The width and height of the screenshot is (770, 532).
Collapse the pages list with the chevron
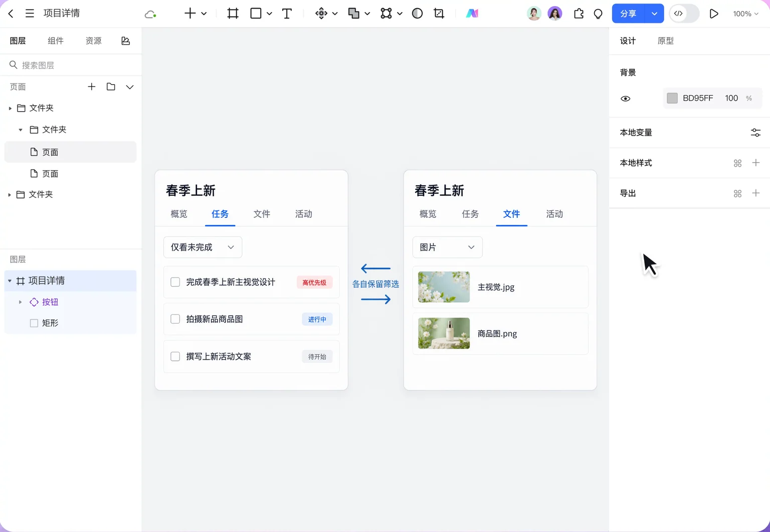(x=130, y=87)
